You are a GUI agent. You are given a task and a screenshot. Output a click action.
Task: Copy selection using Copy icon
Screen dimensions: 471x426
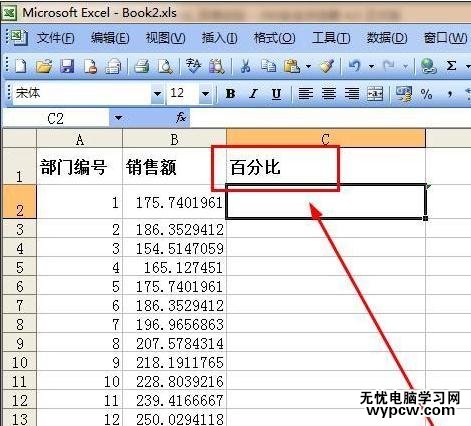coord(269,66)
